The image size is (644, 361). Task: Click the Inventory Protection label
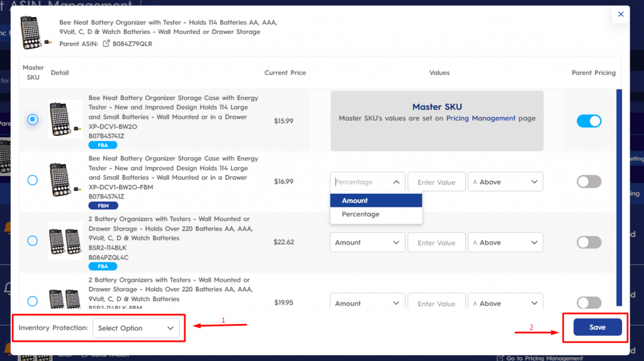pyautogui.click(x=53, y=328)
